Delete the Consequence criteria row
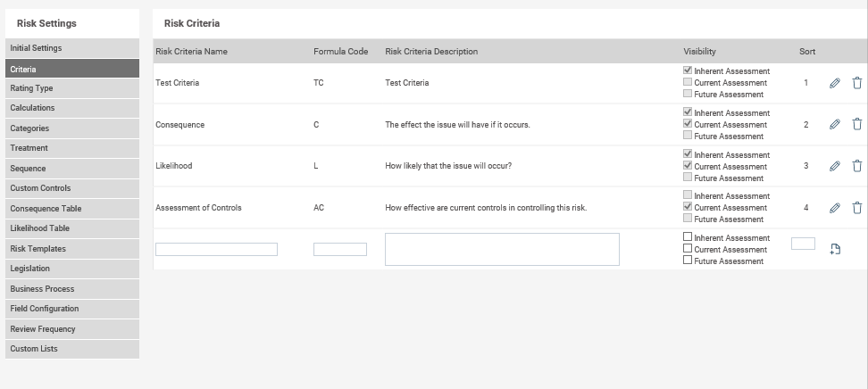This screenshot has width=868, height=389. click(857, 125)
